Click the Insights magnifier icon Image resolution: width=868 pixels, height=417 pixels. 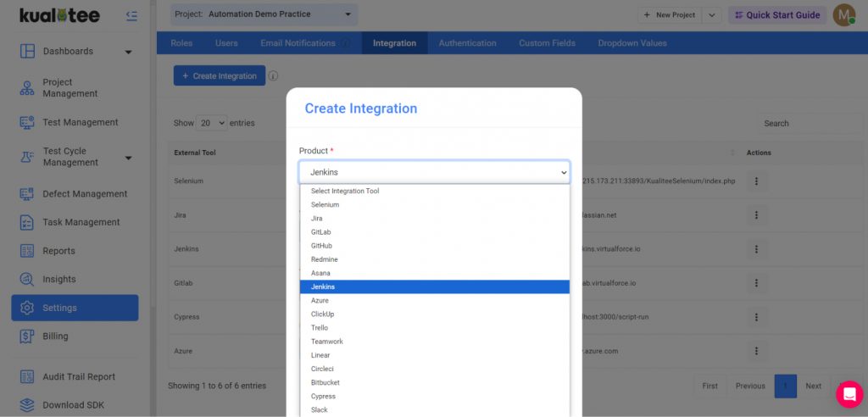click(27, 279)
